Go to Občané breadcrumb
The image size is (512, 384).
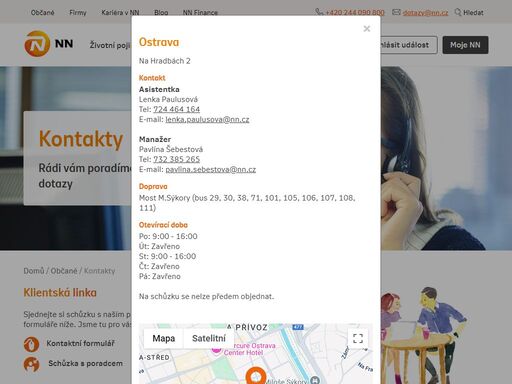[64, 271]
